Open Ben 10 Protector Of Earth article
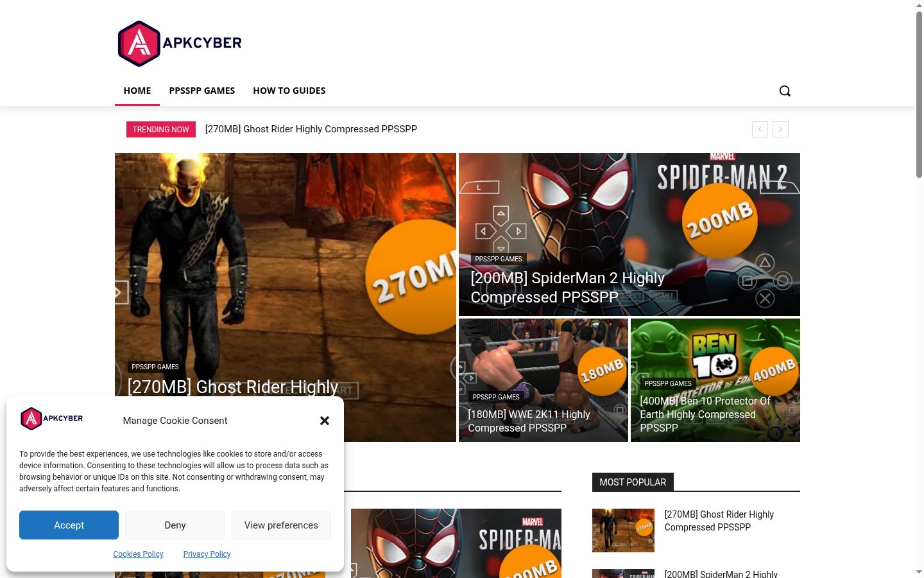The image size is (924, 578). [705, 414]
